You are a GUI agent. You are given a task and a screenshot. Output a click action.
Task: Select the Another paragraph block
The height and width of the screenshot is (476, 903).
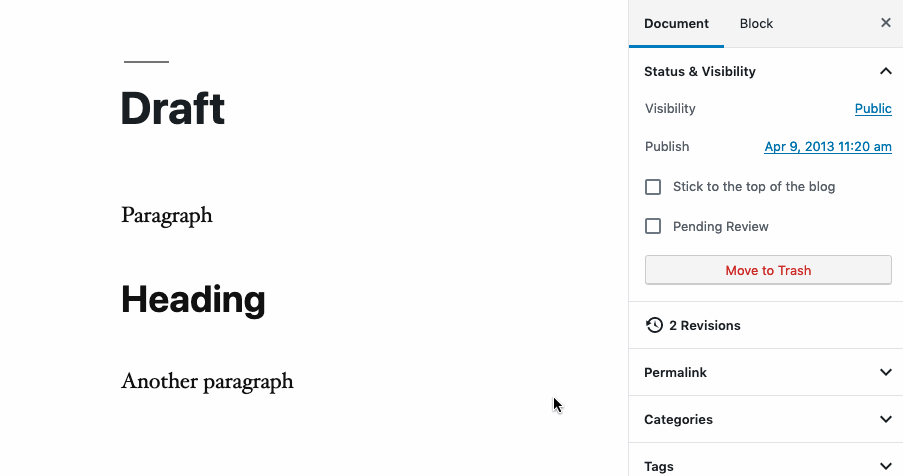207,381
